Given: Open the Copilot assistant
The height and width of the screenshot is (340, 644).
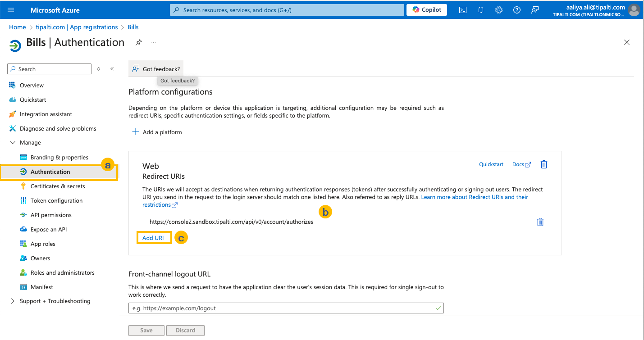Looking at the screenshot, I should (x=426, y=9).
